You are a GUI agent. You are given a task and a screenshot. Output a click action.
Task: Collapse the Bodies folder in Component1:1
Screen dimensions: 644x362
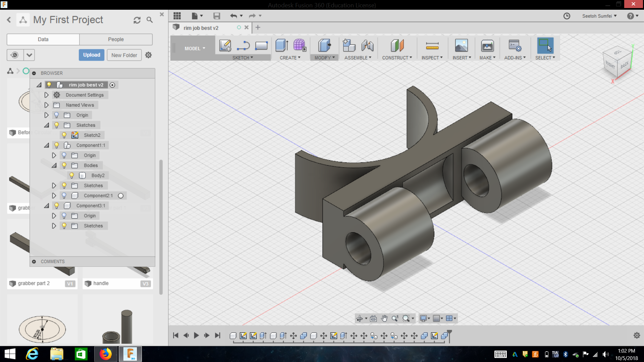tap(54, 165)
